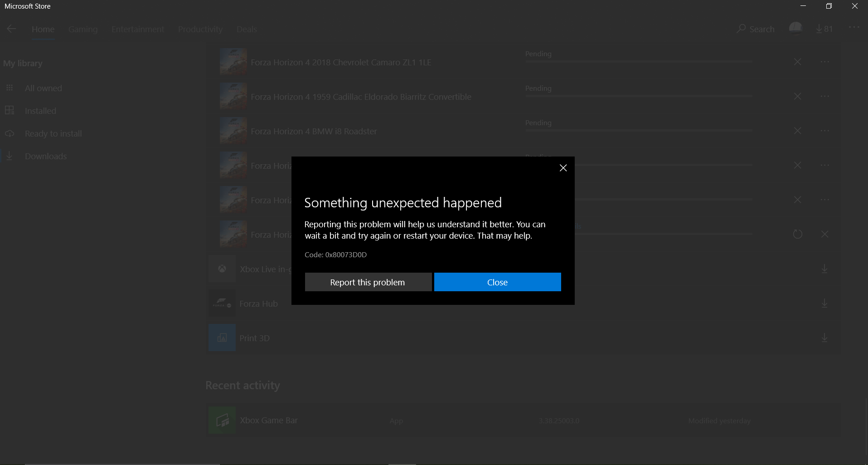The height and width of the screenshot is (465, 868).
Task: Click the Print 3D app icon
Action: pyautogui.click(x=222, y=338)
